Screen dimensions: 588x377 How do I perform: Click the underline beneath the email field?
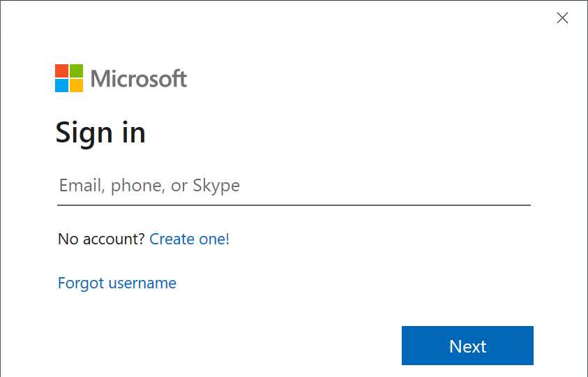(x=293, y=205)
